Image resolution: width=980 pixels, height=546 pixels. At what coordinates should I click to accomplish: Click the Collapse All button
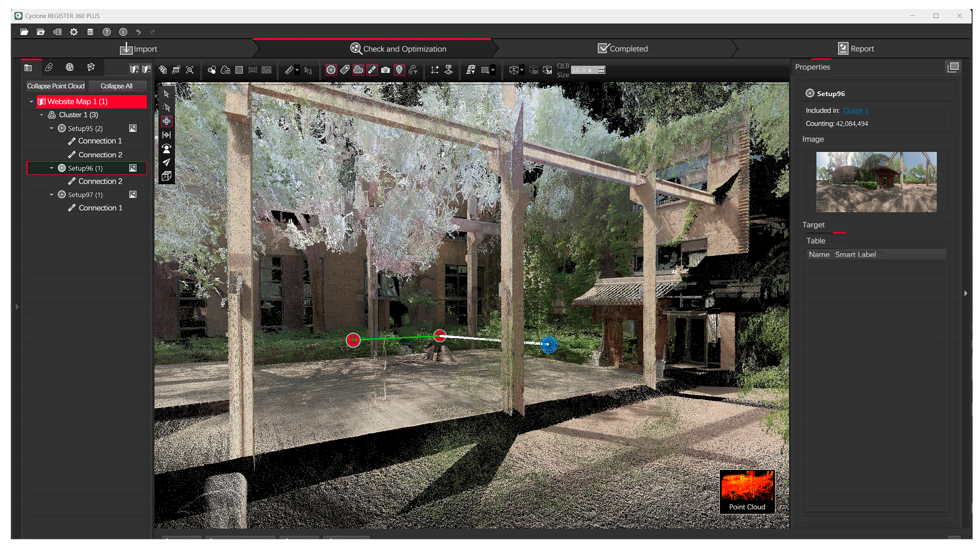coord(116,86)
